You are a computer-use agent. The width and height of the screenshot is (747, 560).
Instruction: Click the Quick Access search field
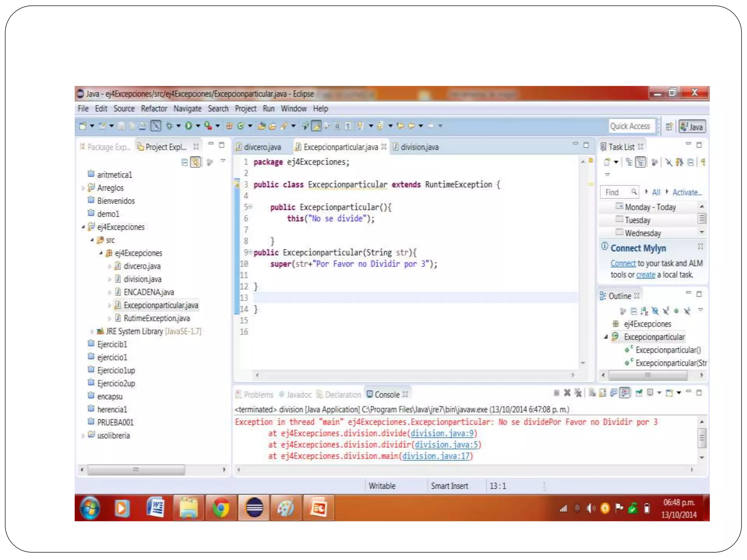click(x=631, y=126)
